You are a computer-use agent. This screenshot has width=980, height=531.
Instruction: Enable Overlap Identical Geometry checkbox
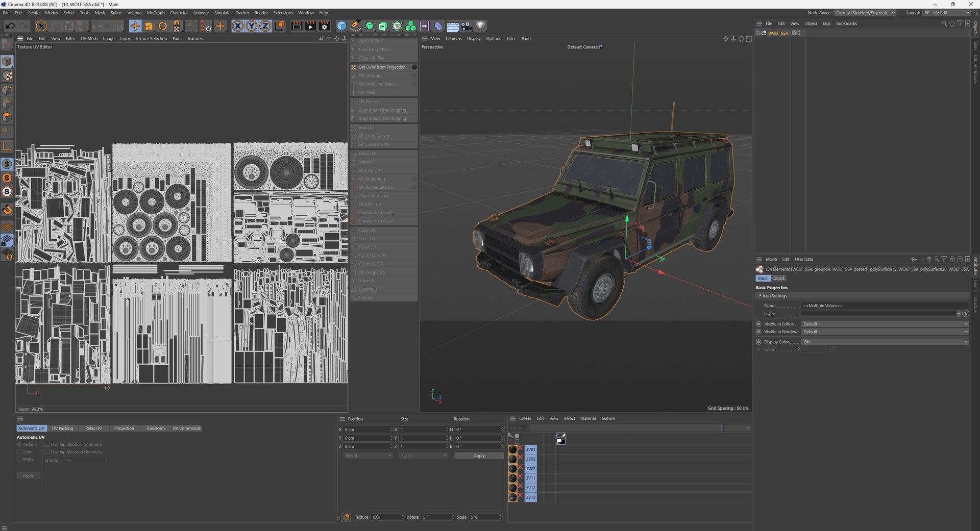[x=47, y=445]
